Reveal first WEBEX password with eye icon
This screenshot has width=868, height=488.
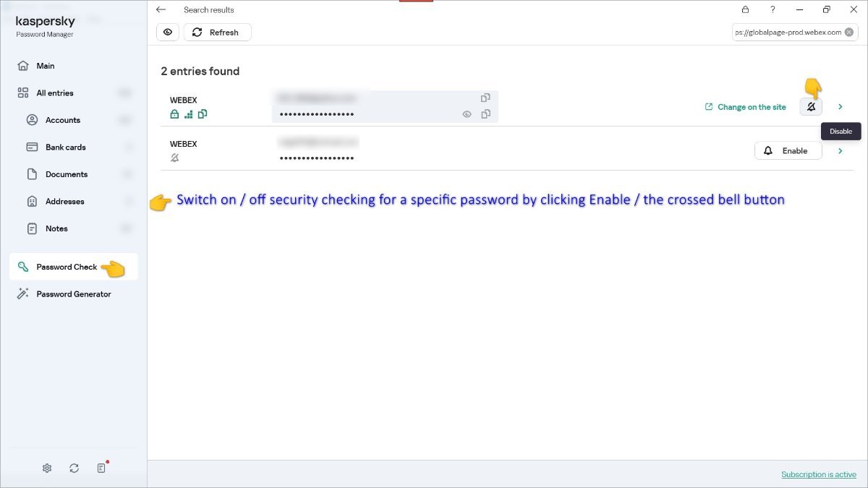pyautogui.click(x=467, y=114)
